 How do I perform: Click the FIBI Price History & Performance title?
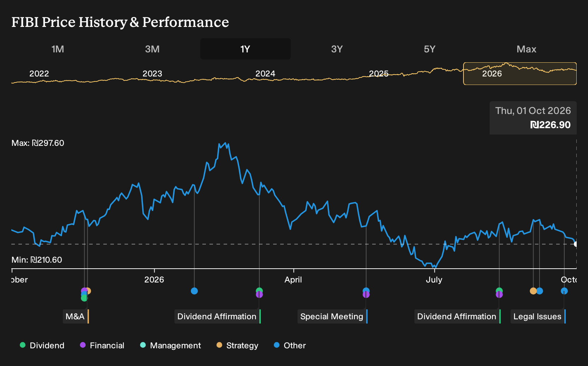coord(120,22)
